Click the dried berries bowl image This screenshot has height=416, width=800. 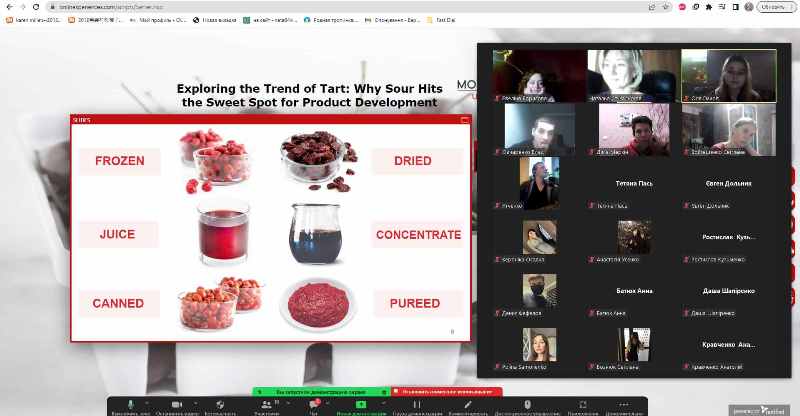coord(318,160)
